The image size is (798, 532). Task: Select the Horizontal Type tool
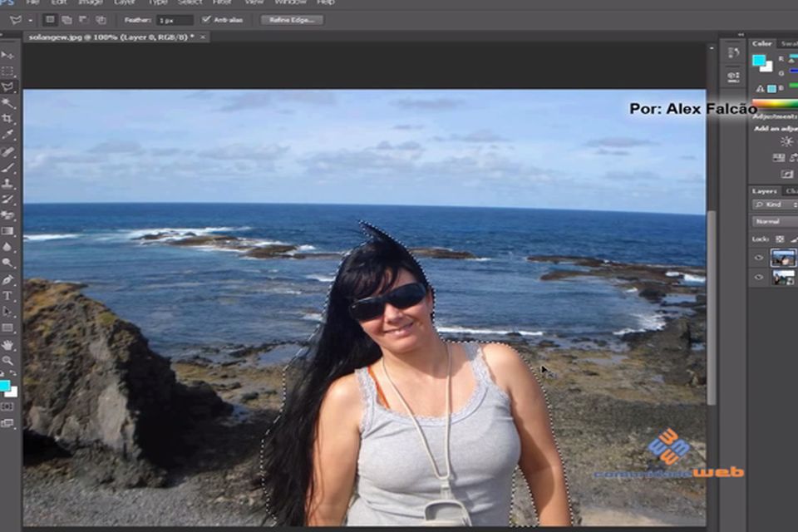[x=7, y=296]
